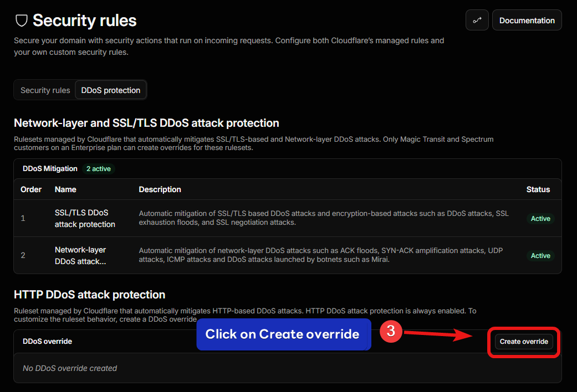Click the 2 active badge
The image size is (577, 392).
pos(98,169)
